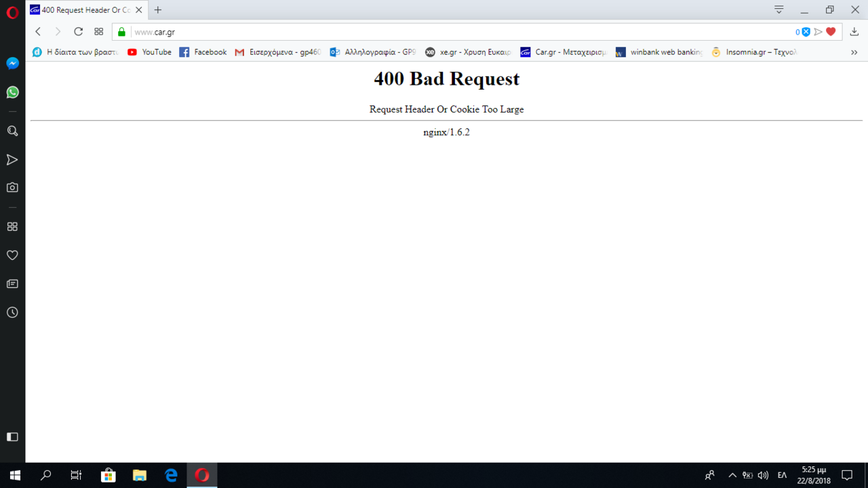Expand more bookmarks chevron
The width and height of the screenshot is (868, 488).
pyautogui.click(x=854, y=52)
